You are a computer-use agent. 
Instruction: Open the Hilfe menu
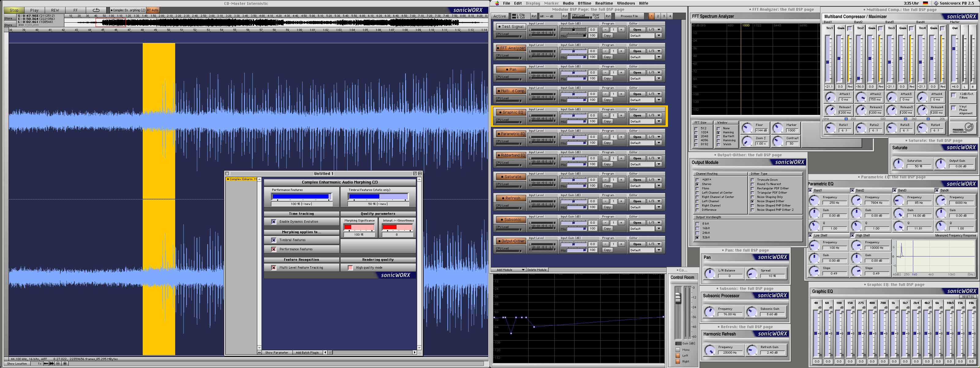click(x=644, y=3)
